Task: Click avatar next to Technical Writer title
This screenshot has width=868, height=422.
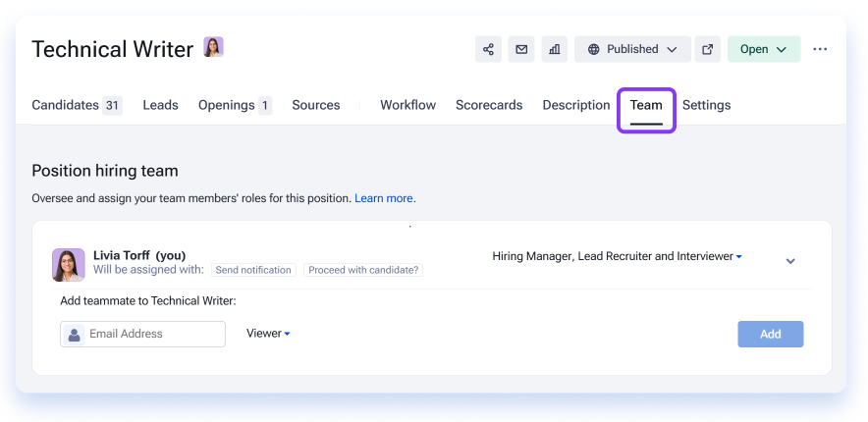Action: point(213,47)
